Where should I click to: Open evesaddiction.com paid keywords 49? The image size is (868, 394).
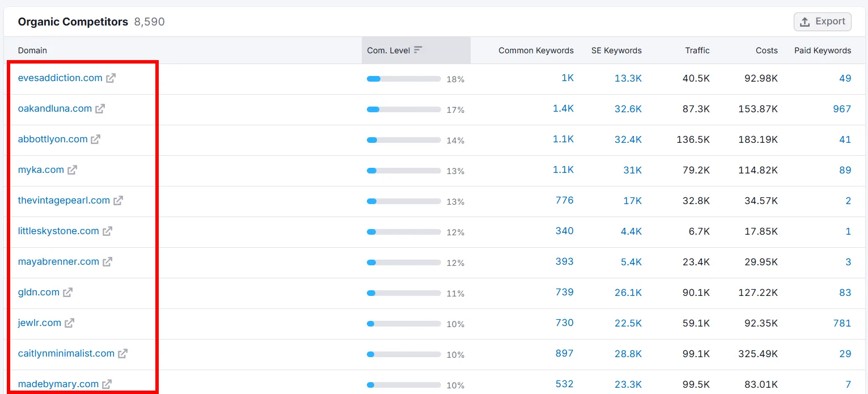click(845, 78)
